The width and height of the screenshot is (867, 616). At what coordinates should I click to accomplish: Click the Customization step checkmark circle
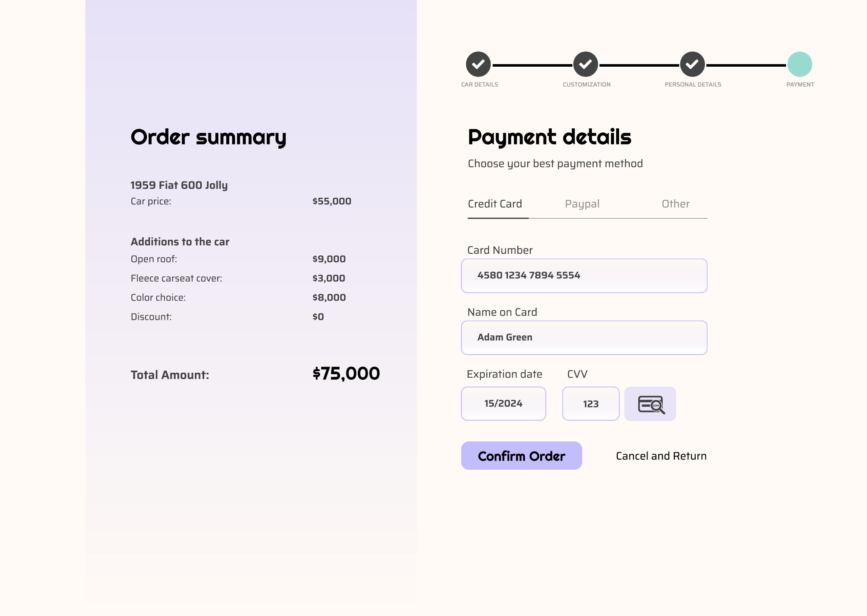click(586, 64)
